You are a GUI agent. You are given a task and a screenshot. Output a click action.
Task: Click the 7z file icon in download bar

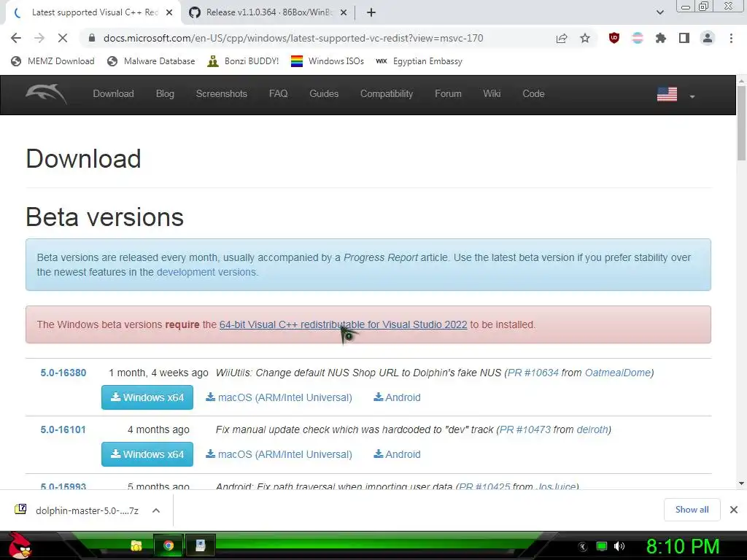[x=20, y=510]
